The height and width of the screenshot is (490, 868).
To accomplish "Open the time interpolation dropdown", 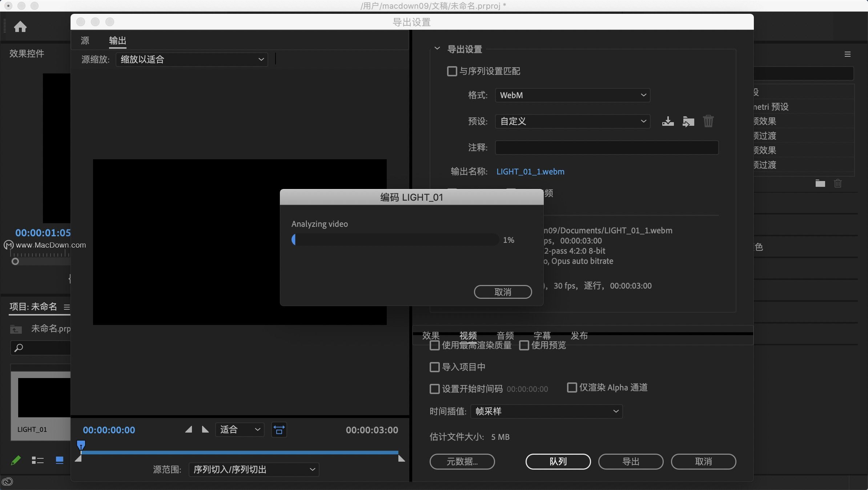I will coord(546,411).
